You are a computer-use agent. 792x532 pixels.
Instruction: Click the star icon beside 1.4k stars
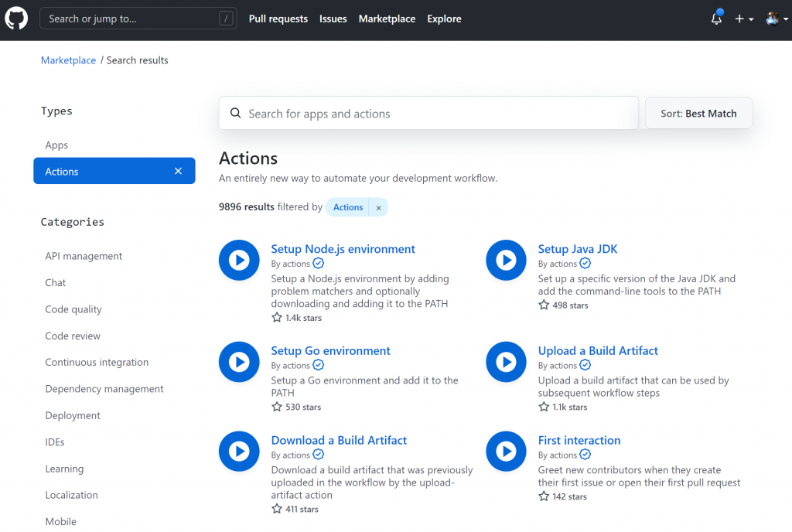(277, 318)
